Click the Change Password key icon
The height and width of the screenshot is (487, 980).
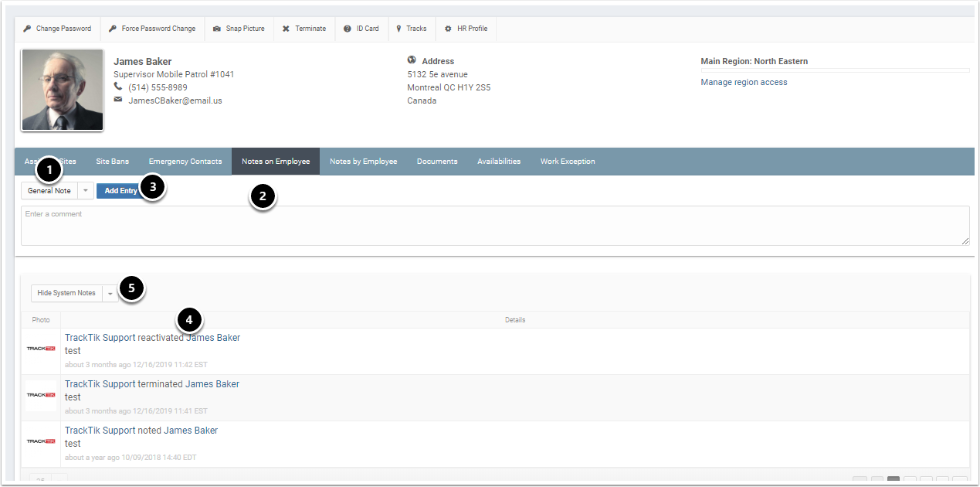(x=27, y=29)
